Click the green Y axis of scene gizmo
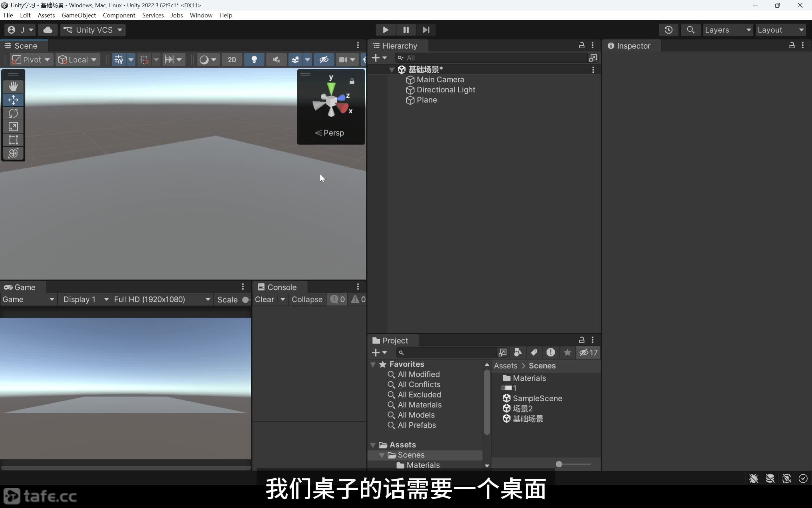This screenshot has height=508, width=812. [x=331, y=89]
